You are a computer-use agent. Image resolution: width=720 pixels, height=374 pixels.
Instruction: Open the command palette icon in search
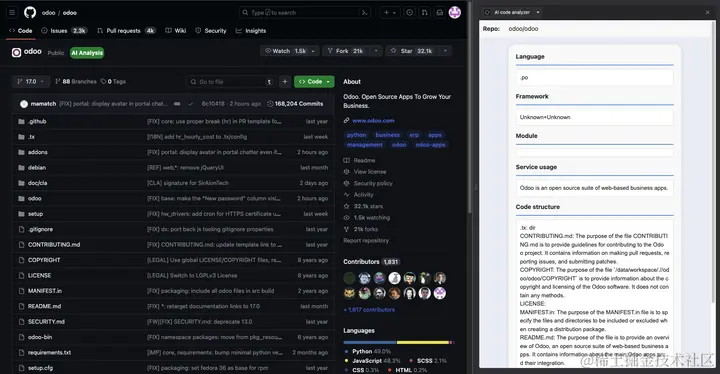365,12
